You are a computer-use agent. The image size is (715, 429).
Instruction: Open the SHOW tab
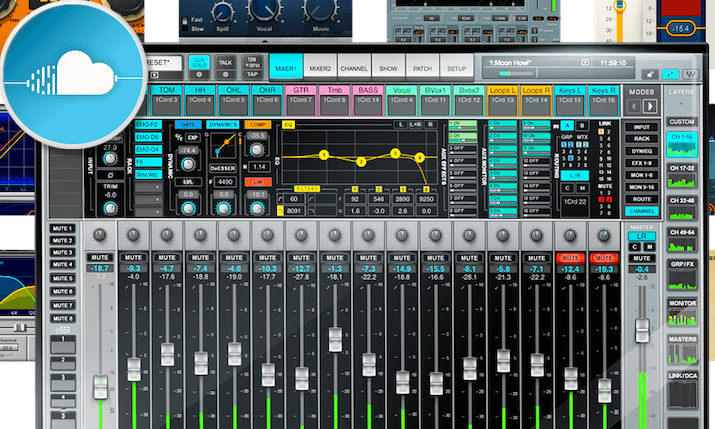coord(389,68)
